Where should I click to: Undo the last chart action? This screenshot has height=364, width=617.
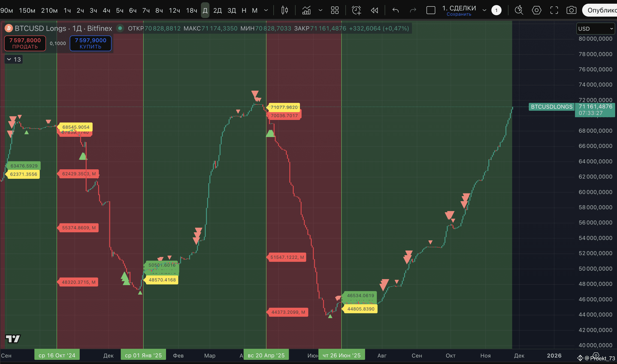click(395, 10)
